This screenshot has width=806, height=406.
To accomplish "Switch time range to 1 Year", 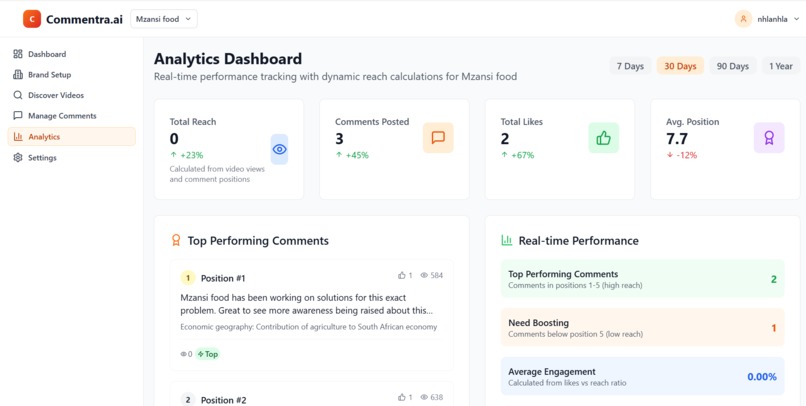I will 781,66.
